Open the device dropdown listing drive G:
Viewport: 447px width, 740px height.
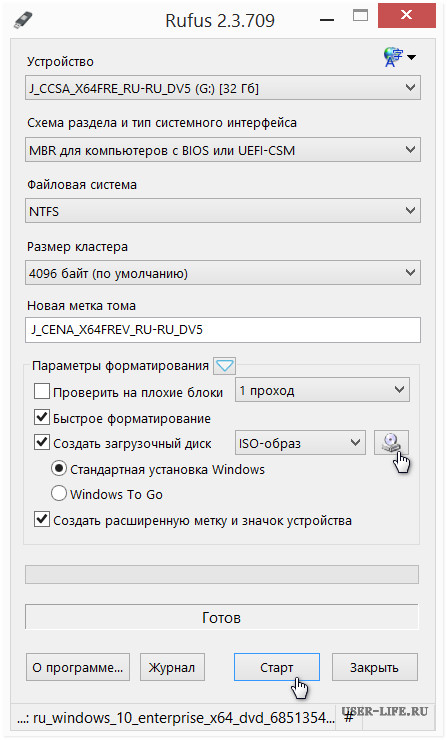click(x=223, y=88)
